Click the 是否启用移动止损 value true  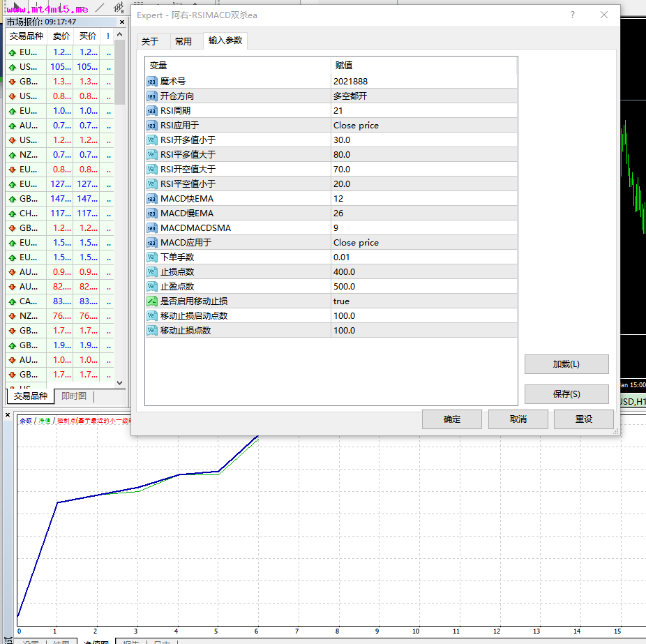[341, 301]
